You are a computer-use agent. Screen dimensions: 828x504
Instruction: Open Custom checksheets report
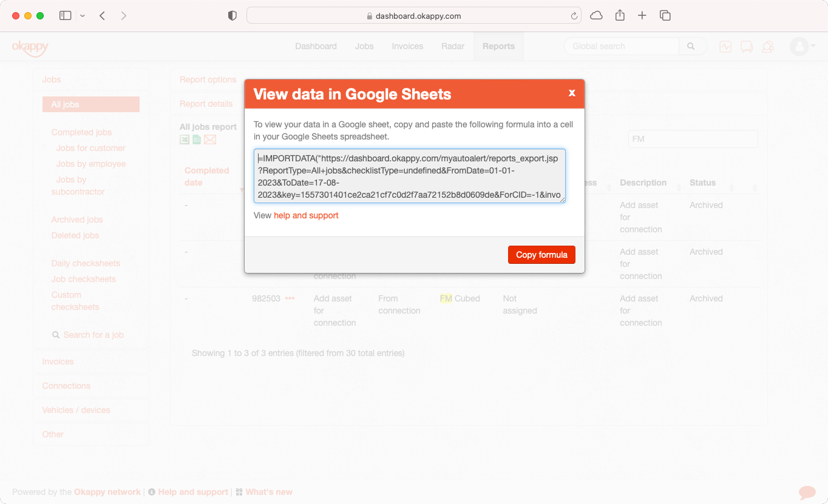click(75, 301)
